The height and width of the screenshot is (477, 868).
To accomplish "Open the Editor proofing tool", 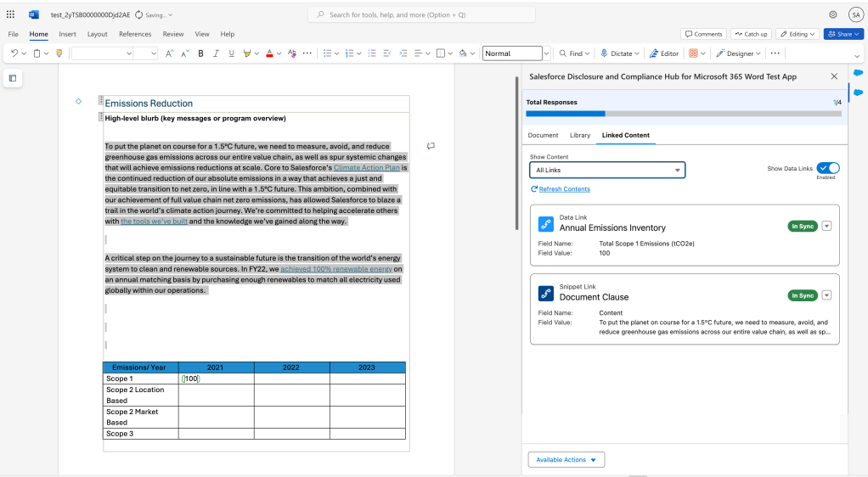I will tap(663, 53).
